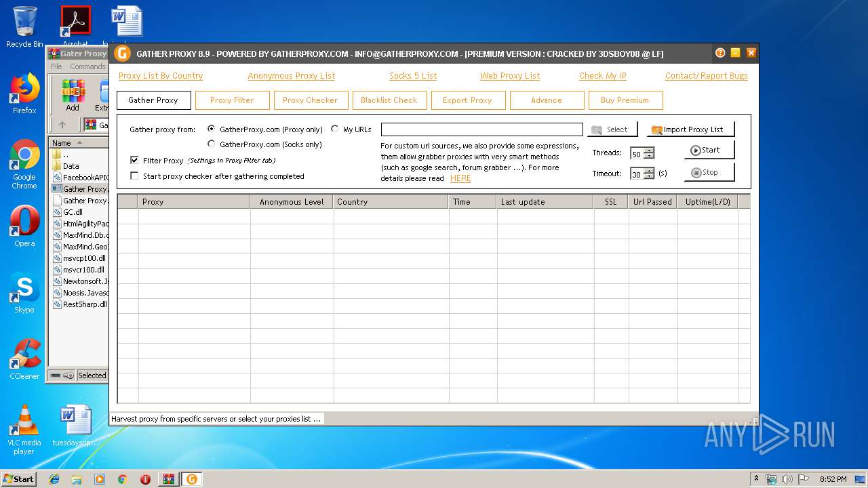Select GatherProxy.com (Socks only) radio option
This screenshot has width=868, height=488.
[x=212, y=144]
